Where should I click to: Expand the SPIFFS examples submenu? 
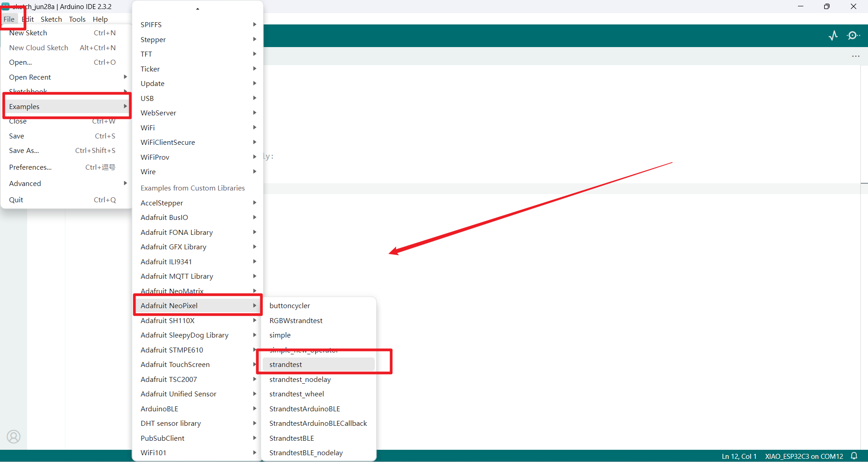click(x=198, y=24)
